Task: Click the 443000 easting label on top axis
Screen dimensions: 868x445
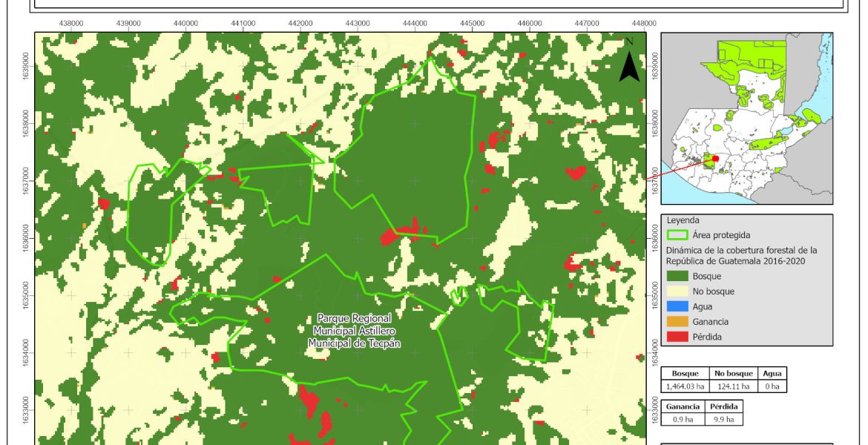Action: [x=358, y=23]
